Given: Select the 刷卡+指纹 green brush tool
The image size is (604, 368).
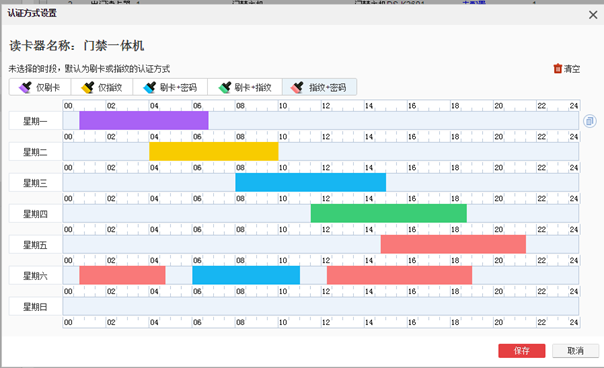Looking at the screenshot, I should [245, 87].
